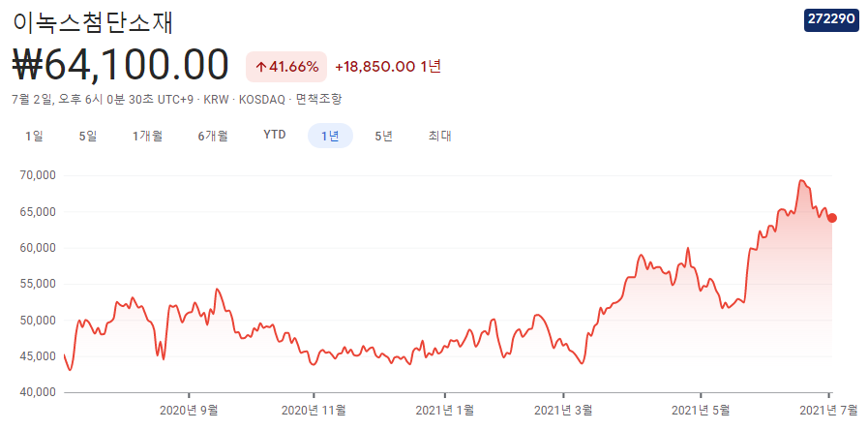This screenshot has height=430, width=868.
Task: Click the 2021년 5월 axis label
Action: (701, 411)
